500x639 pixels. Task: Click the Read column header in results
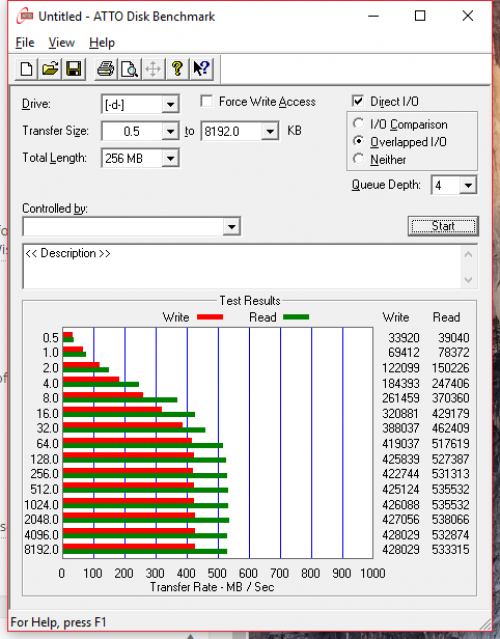click(446, 317)
